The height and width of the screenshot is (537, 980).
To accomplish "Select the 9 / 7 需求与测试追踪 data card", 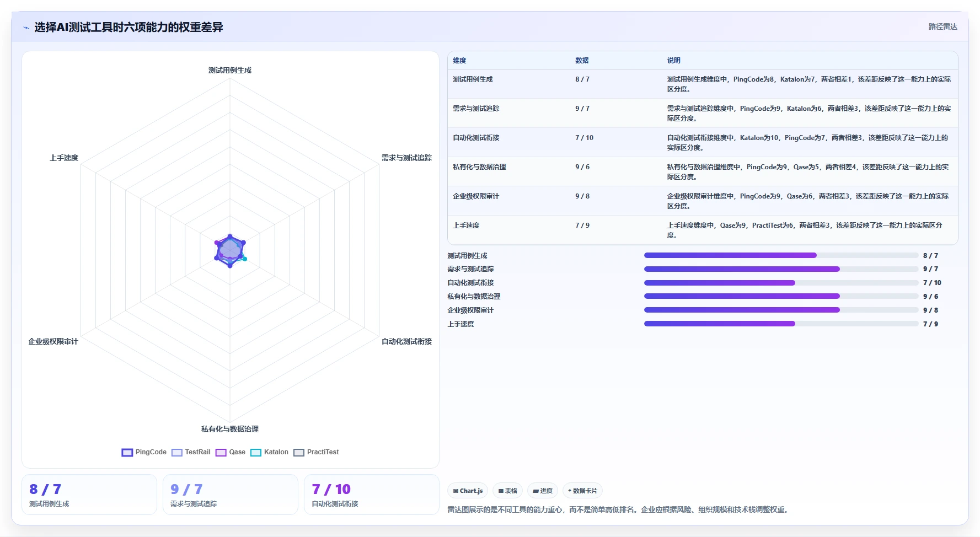I will [231, 495].
